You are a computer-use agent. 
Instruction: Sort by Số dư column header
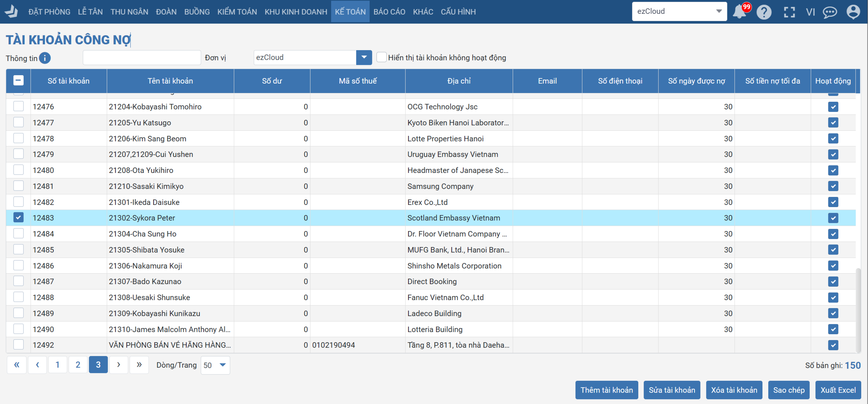pos(272,81)
